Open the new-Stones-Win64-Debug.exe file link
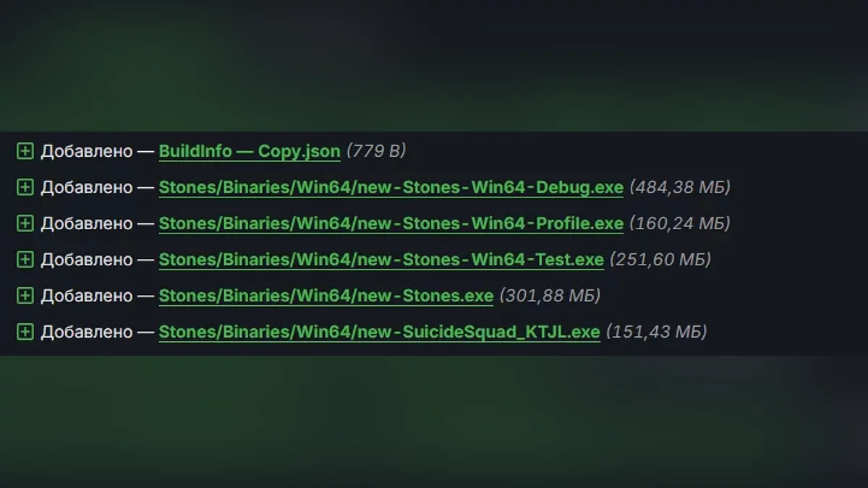 pyautogui.click(x=391, y=187)
